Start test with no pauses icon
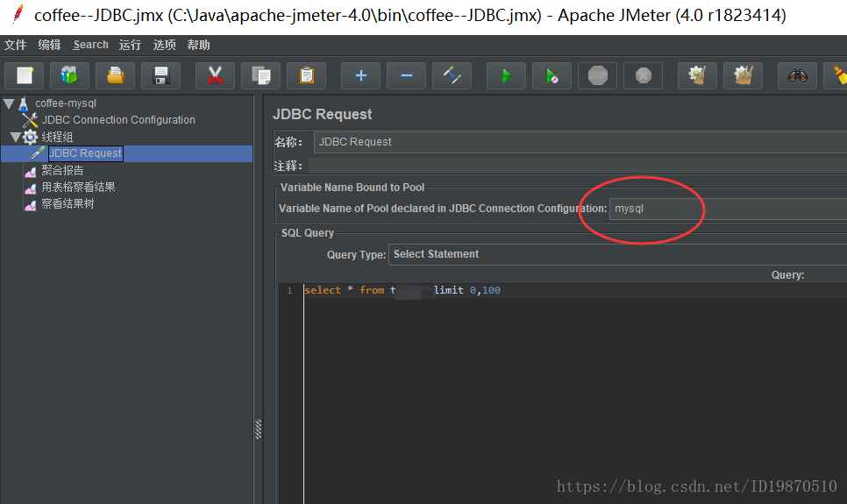 point(552,75)
